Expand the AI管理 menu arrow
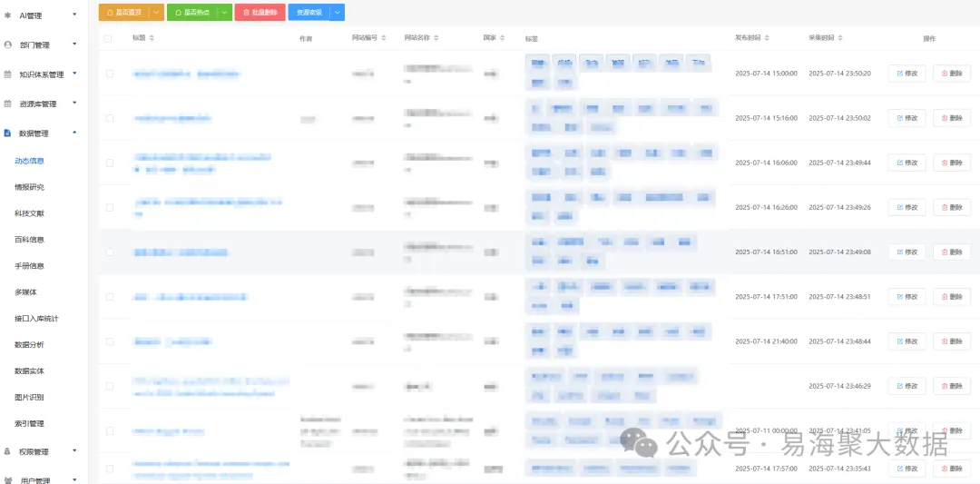Viewport: 980px width, 484px height. click(74, 14)
